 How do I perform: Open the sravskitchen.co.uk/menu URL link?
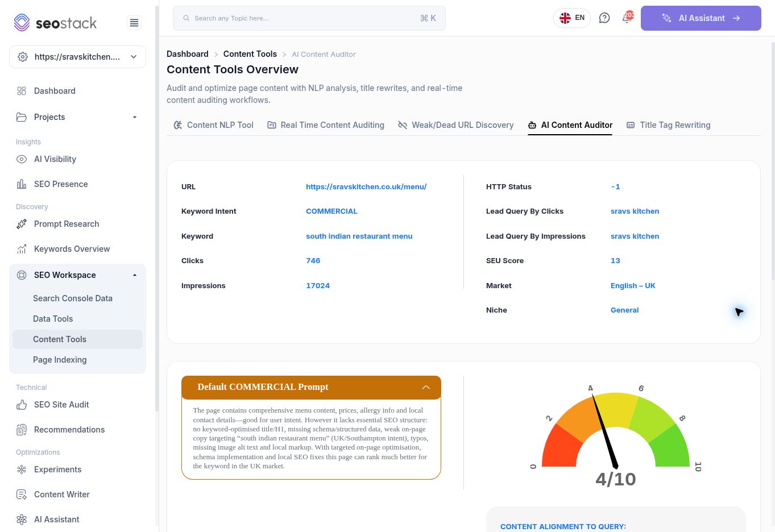pos(366,186)
